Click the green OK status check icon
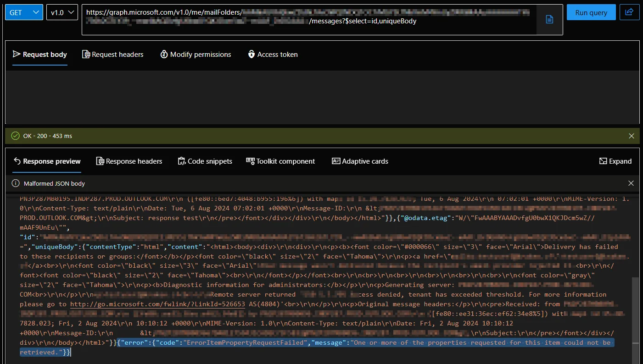 point(16,136)
